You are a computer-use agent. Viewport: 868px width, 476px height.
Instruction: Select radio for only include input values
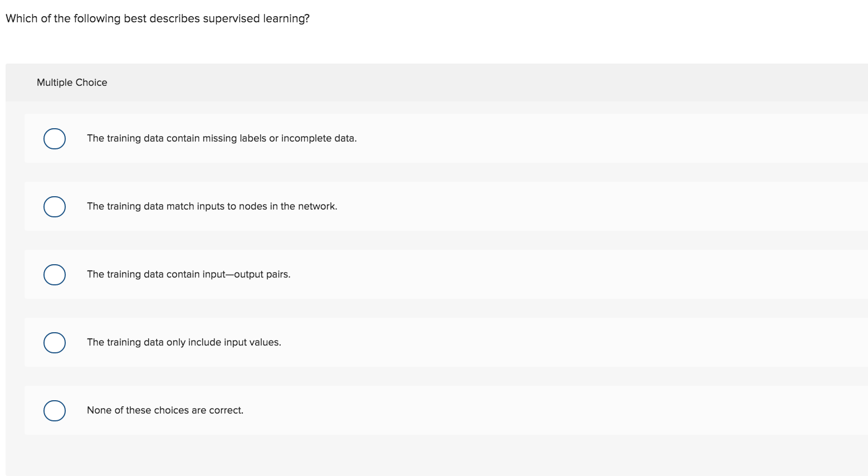coord(55,342)
